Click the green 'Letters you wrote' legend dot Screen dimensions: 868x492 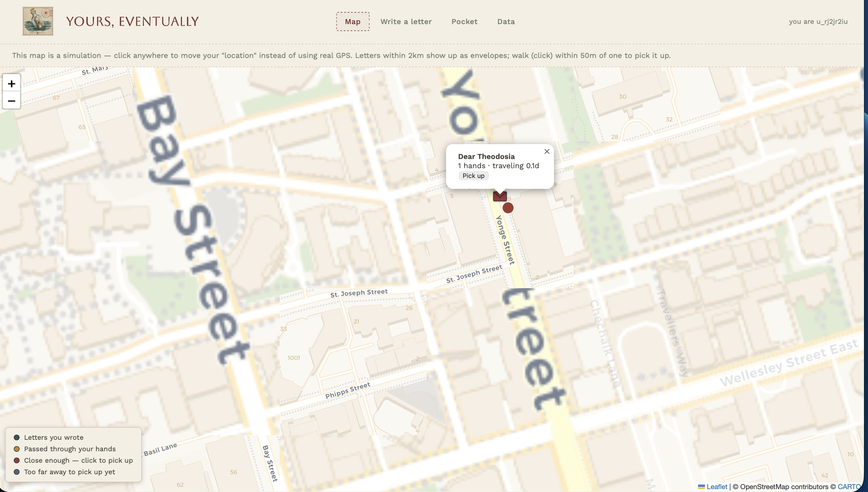pyautogui.click(x=17, y=437)
